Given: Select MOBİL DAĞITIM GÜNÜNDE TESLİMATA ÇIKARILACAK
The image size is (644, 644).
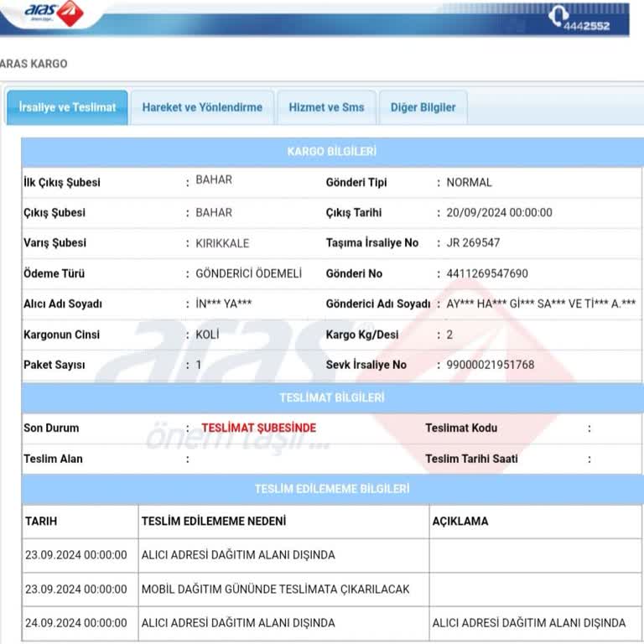Looking at the screenshot, I should (x=276, y=589).
